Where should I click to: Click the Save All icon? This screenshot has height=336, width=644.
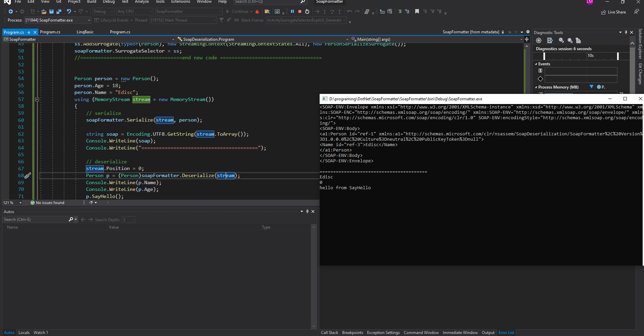[x=59, y=11]
